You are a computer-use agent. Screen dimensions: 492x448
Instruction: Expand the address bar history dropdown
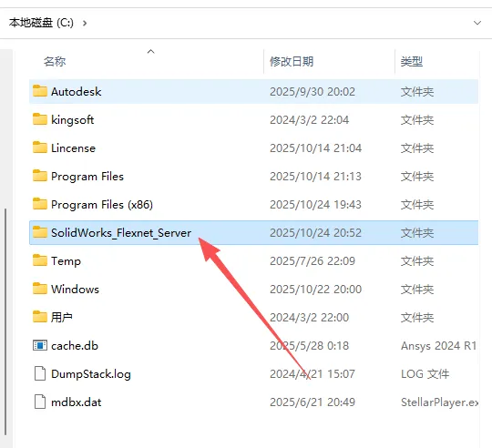coord(477,23)
